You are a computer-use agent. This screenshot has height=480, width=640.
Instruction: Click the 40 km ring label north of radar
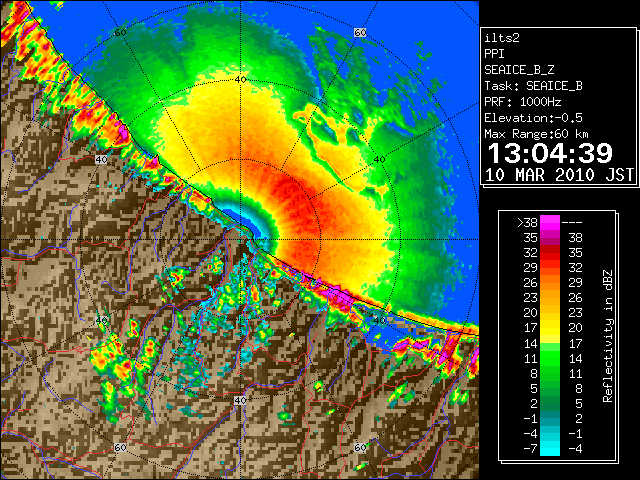coord(240,80)
